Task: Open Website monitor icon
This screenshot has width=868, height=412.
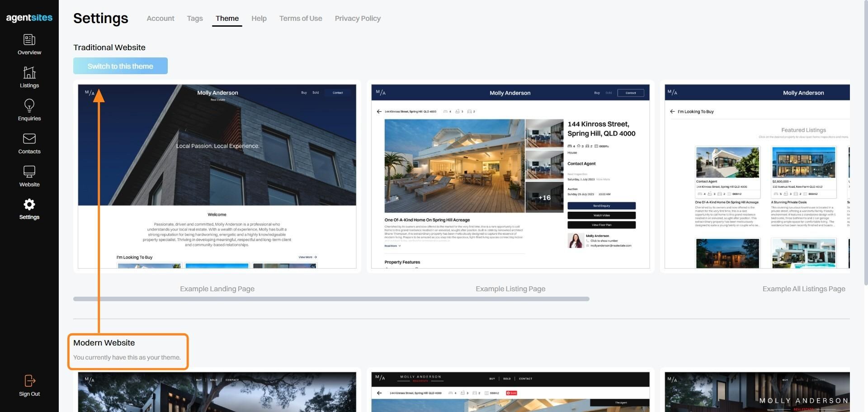Action: pyautogui.click(x=29, y=172)
